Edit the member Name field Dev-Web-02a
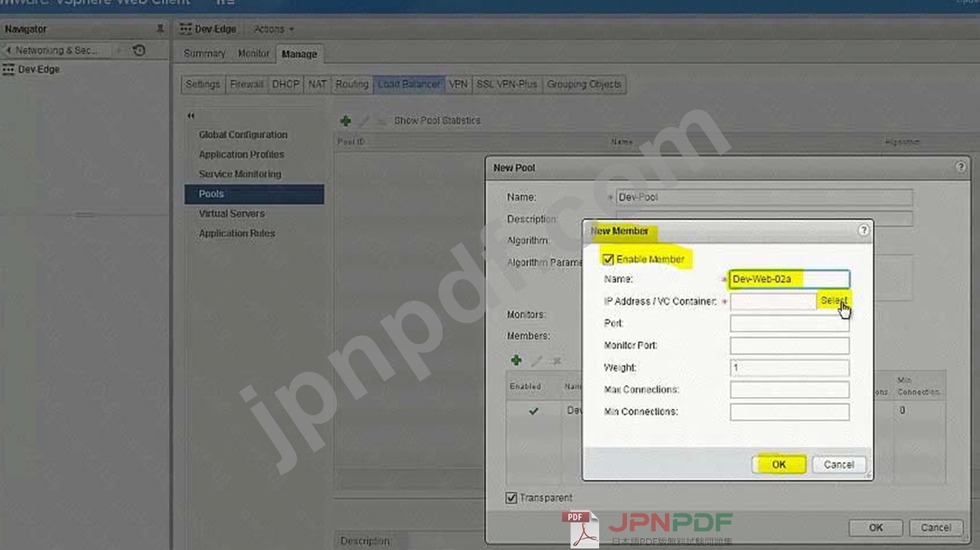This screenshot has height=550, width=980. tap(790, 280)
